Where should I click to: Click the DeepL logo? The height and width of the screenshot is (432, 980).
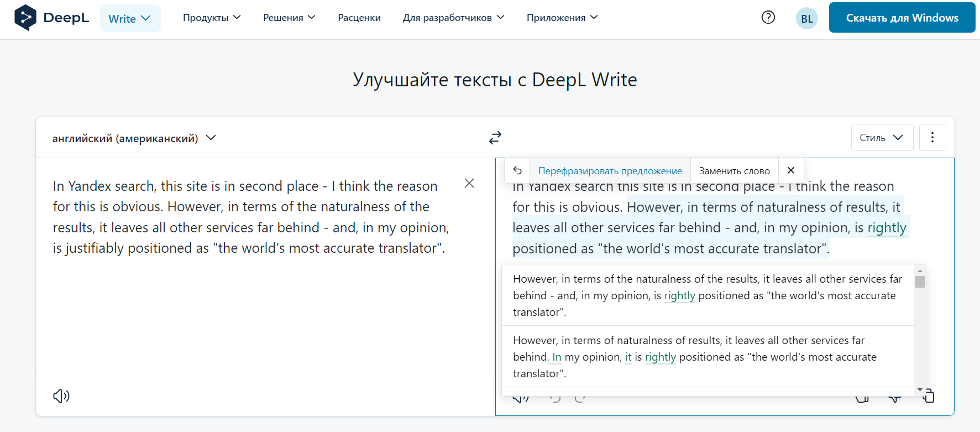click(51, 18)
